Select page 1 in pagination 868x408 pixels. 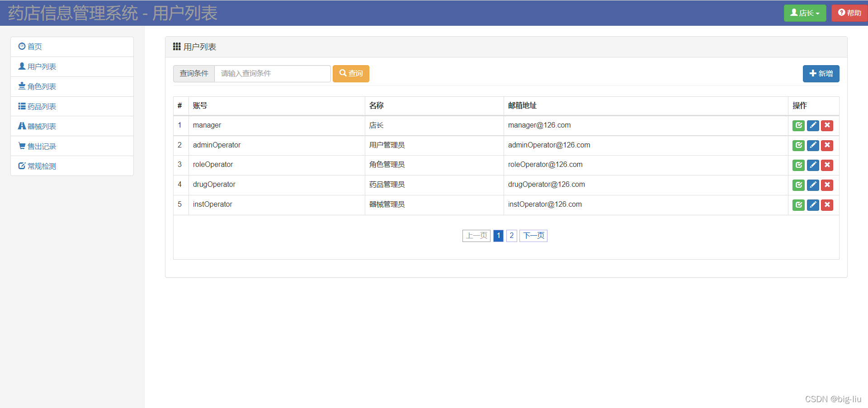point(498,236)
